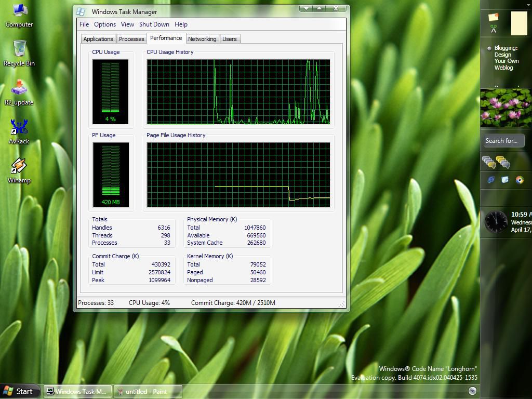Click the Commit Charge Limit value 2570824
The width and height of the screenshot is (532, 399).
159,272
